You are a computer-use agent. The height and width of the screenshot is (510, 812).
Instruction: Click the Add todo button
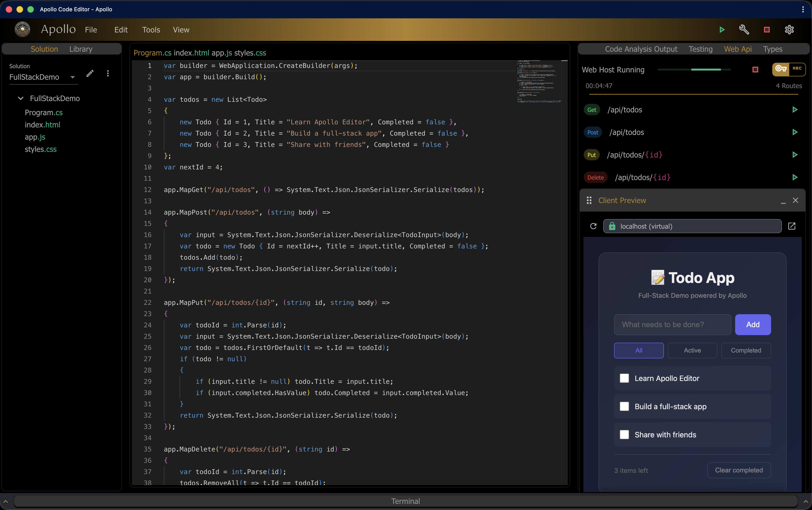click(x=753, y=325)
